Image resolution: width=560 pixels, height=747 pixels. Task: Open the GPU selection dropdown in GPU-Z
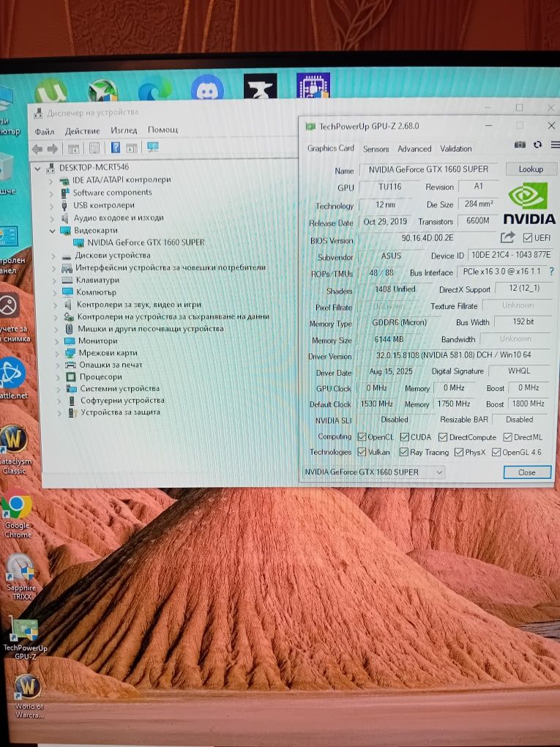[374, 472]
